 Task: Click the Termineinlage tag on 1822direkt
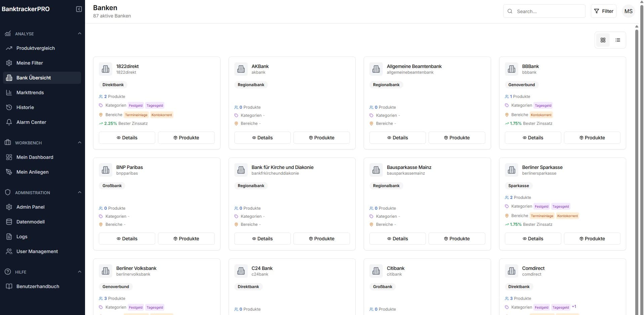[136, 115]
